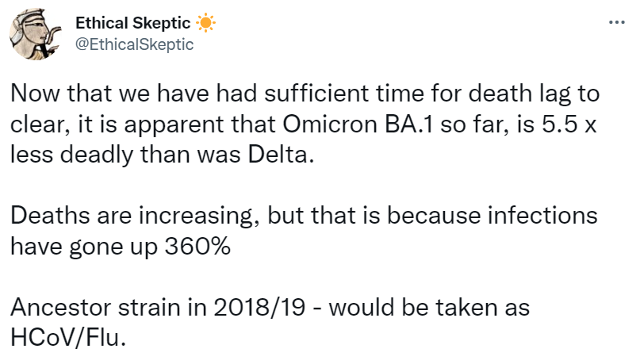Screen dimensions: 640x364
Task: Click the @EthicalSkeptic handle
Action: point(134,44)
